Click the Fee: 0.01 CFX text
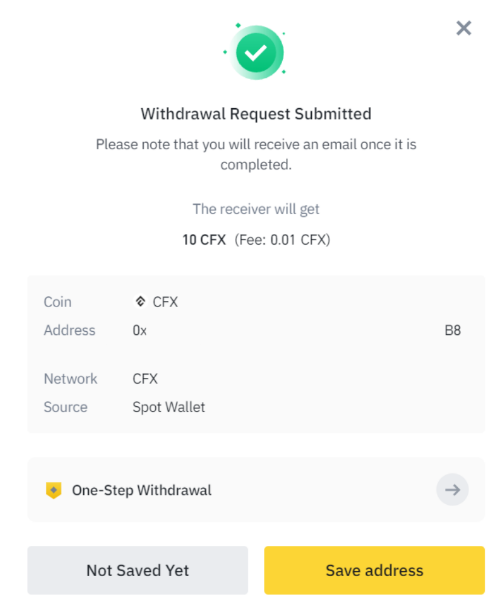 (282, 240)
